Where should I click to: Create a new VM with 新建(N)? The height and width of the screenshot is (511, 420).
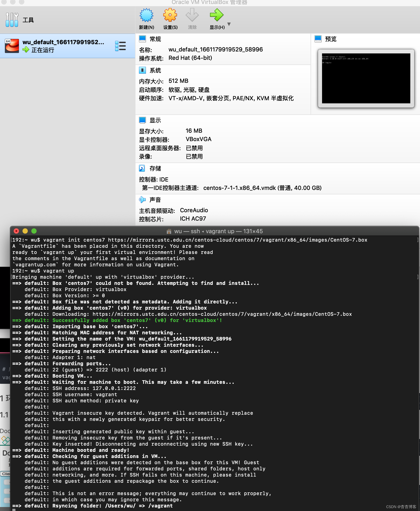[x=146, y=19]
